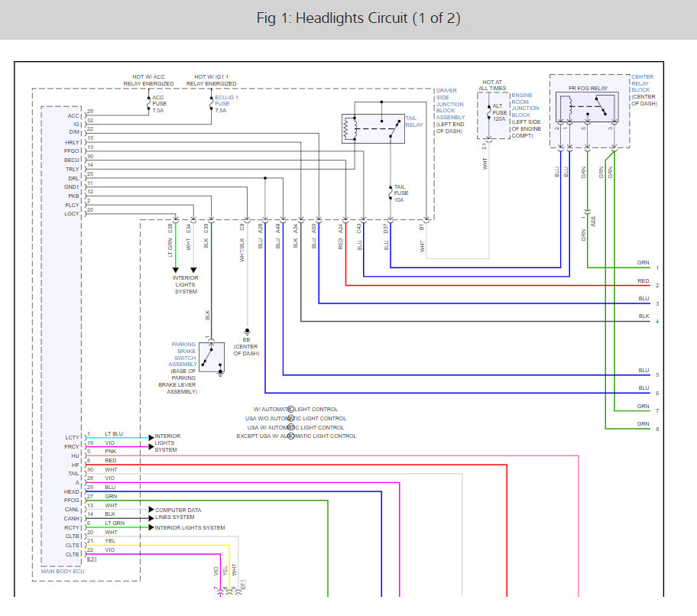Viewport: 697px width, 616px height.
Task: Click the arrowhead pointing to COMPUTER DATA LINES SYSTEM
Action: click(151, 509)
